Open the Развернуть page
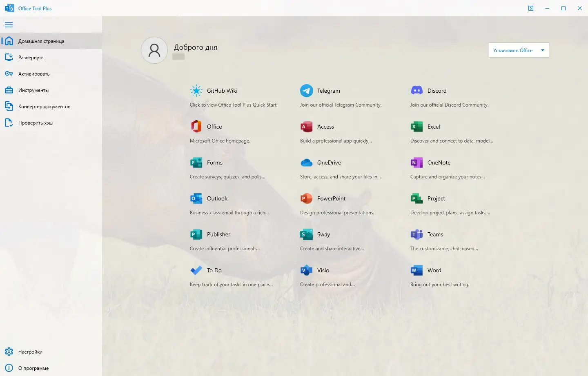 (x=51, y=57)
